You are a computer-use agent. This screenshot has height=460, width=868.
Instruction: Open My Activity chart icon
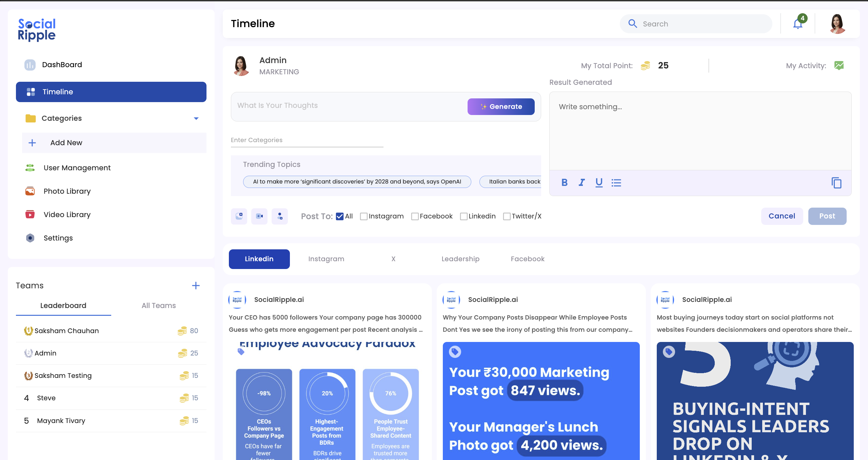click(x=839, y=65)
